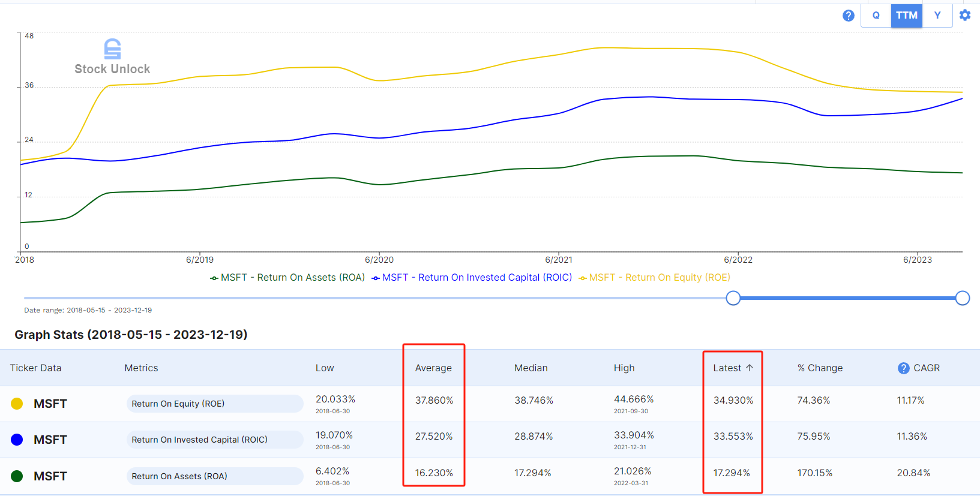Image resolution: width=980 pixels, height=496 pixels.
Task: Click ROA average value 16.230%
Action: pos(434,473)
